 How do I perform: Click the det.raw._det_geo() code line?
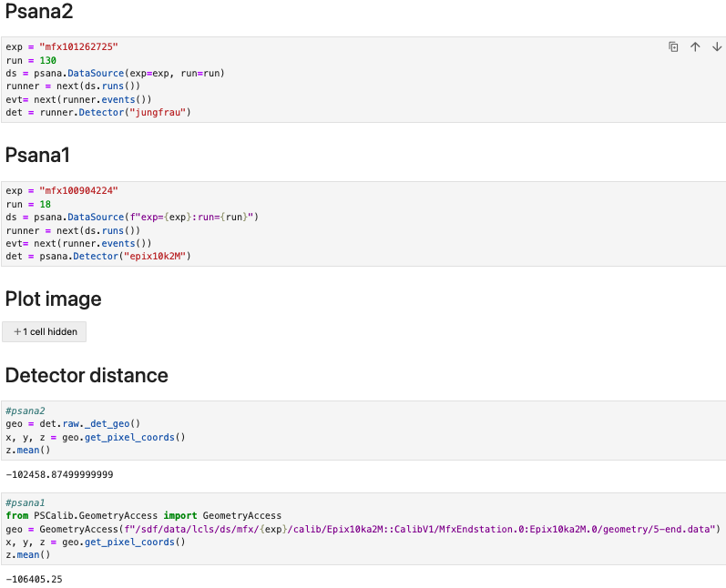[73, 424]
